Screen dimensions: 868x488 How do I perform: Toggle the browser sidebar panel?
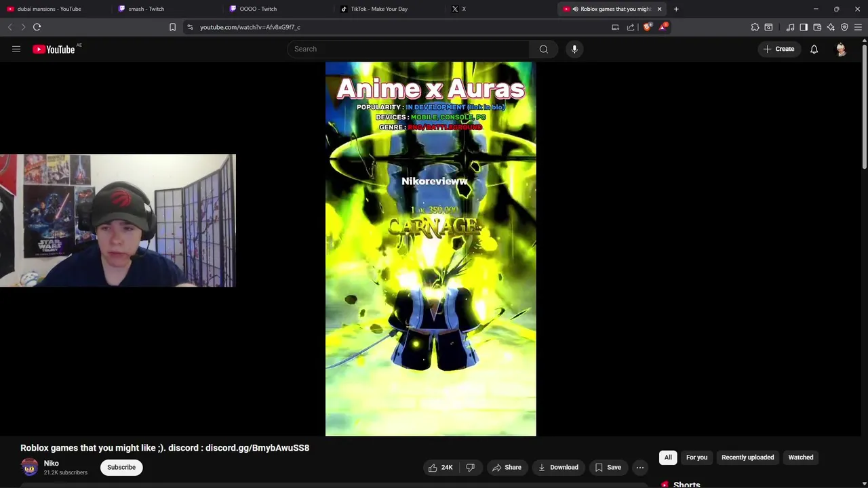804,27
